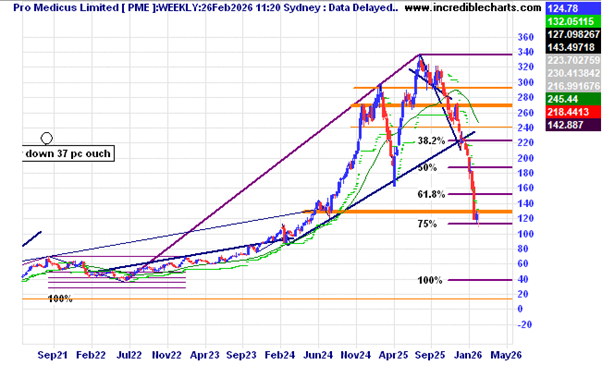The height and width of the screenshot is (365, 602).
Task: Click the 50% Fibonacci retracement label
Action: point(427,168)
